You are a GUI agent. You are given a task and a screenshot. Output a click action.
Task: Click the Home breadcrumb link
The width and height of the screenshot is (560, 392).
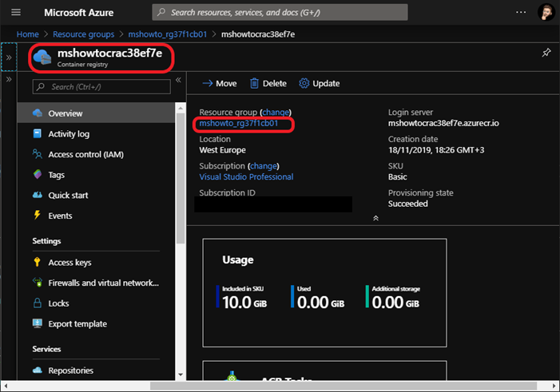27,34
